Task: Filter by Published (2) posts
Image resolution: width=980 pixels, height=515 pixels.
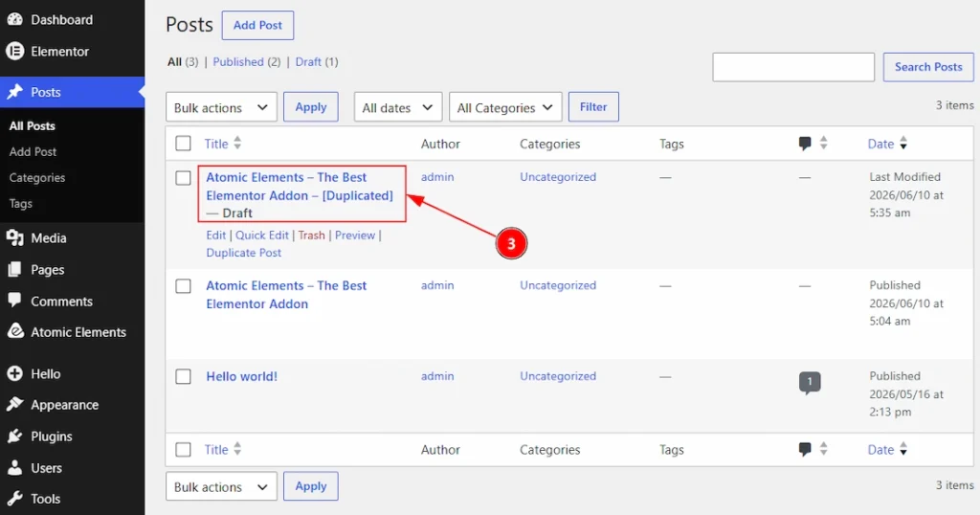Action: (247, 62)
